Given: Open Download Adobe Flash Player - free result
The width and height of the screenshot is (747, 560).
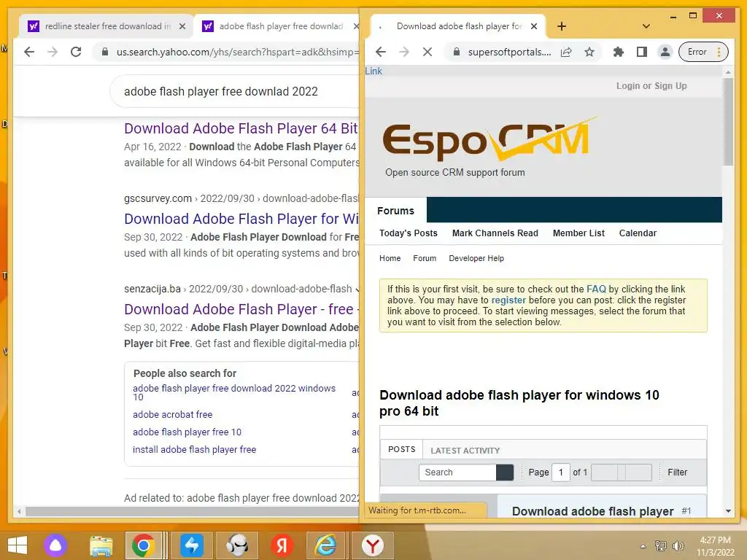Looking at the screenshot, I should (x=241, y=309).
